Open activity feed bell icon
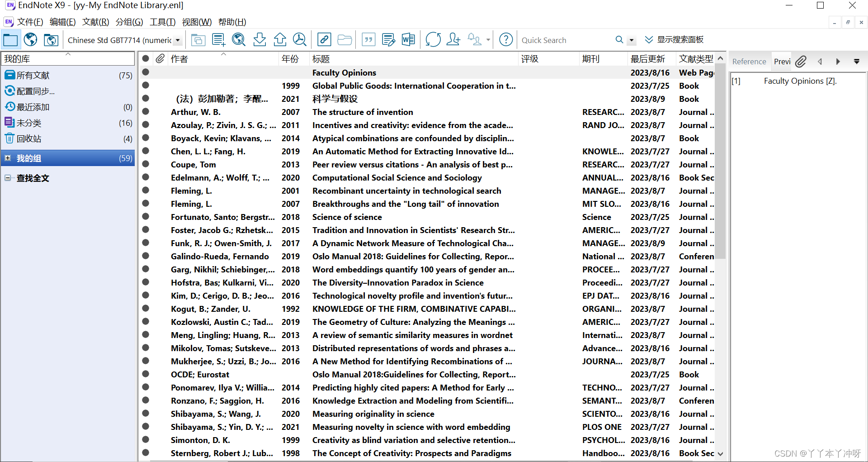This screenshot has height=462, width=868. click(x=474, y=40)
